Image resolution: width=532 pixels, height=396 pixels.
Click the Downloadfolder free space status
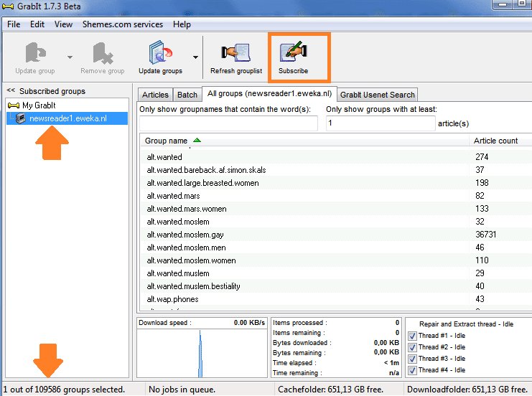pyautogui.click(x=467, y=390)
